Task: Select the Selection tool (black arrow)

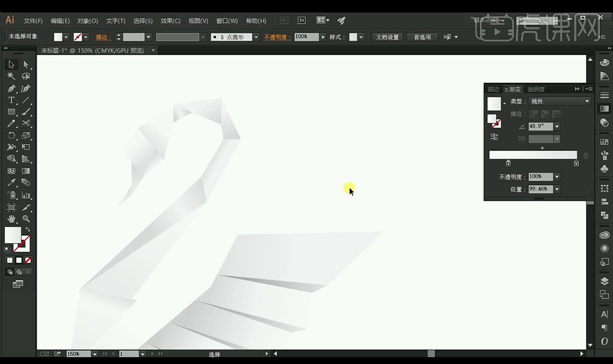Action: 11,64
